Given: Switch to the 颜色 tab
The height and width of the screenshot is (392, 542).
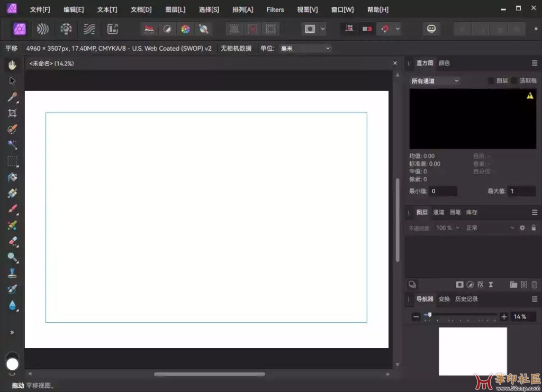Looking at the screenshot, I should 444,63.
